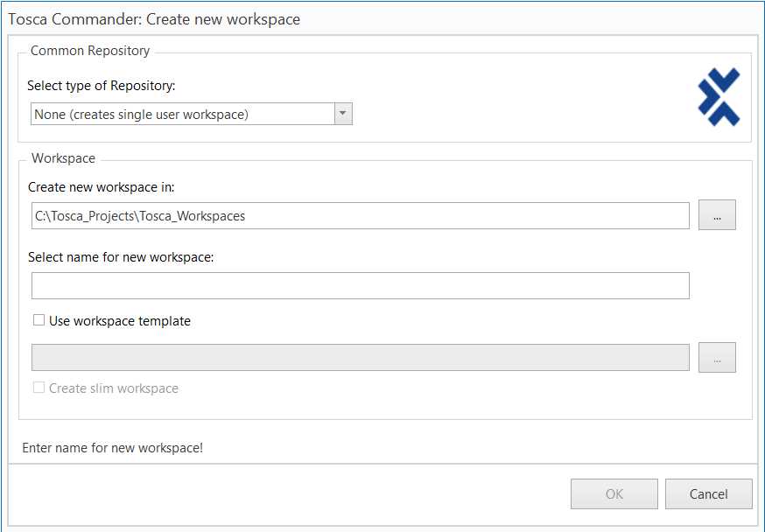The height and width of the screenshot is (532, 765).
Task: Click the Tosca Commander dialog title text
Action: 154,18
